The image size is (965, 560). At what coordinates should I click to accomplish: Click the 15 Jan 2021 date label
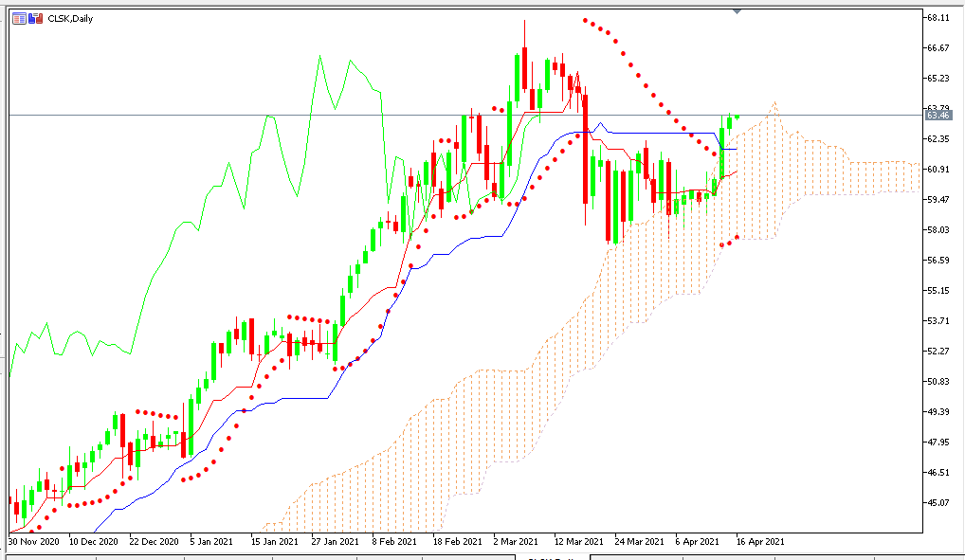(275, 542)
